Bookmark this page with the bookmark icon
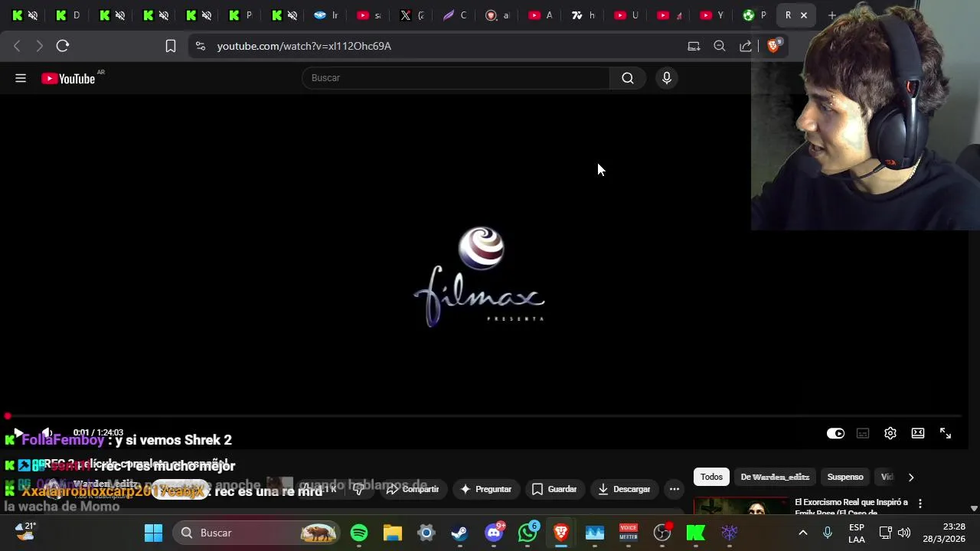This screenshot has height=551, width=980. click(171, 46)
